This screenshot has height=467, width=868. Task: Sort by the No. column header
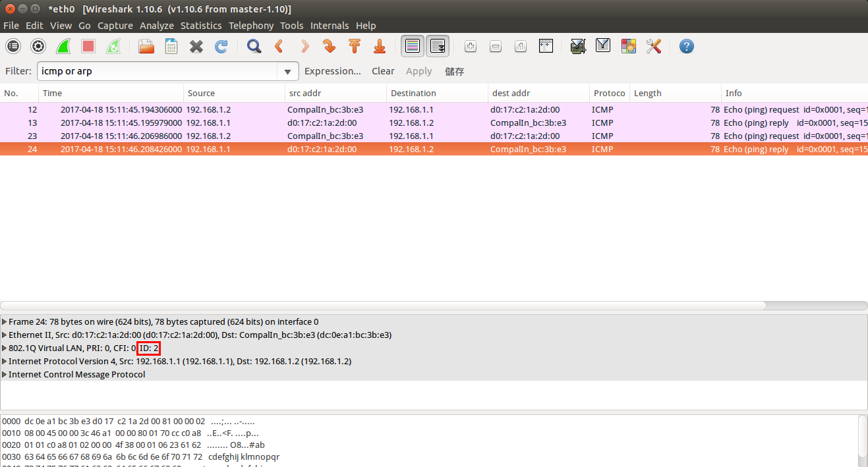point(19,93)
